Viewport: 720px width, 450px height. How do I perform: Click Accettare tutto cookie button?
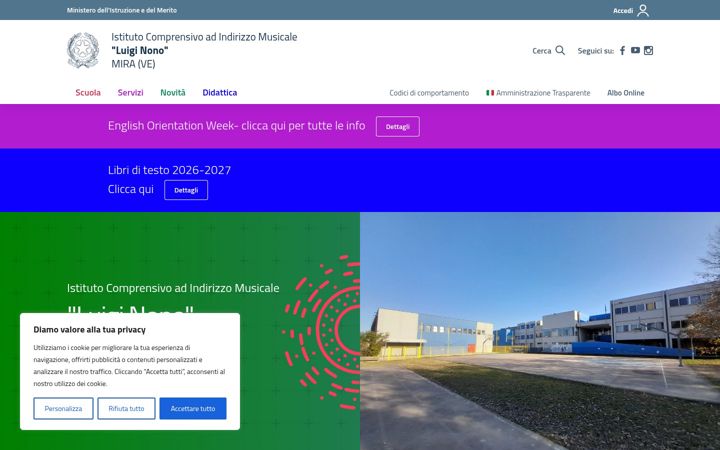pos(193,408)
